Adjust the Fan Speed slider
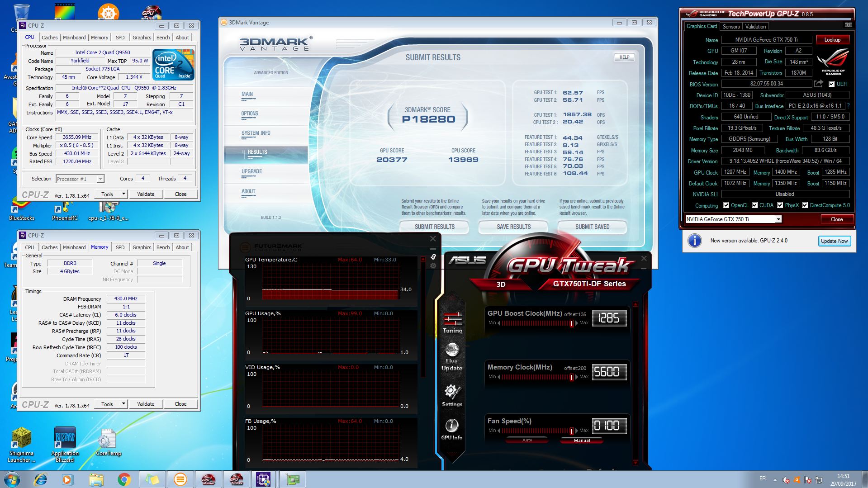Viewport: 868px width, 488px height. (x=538, y=431)
